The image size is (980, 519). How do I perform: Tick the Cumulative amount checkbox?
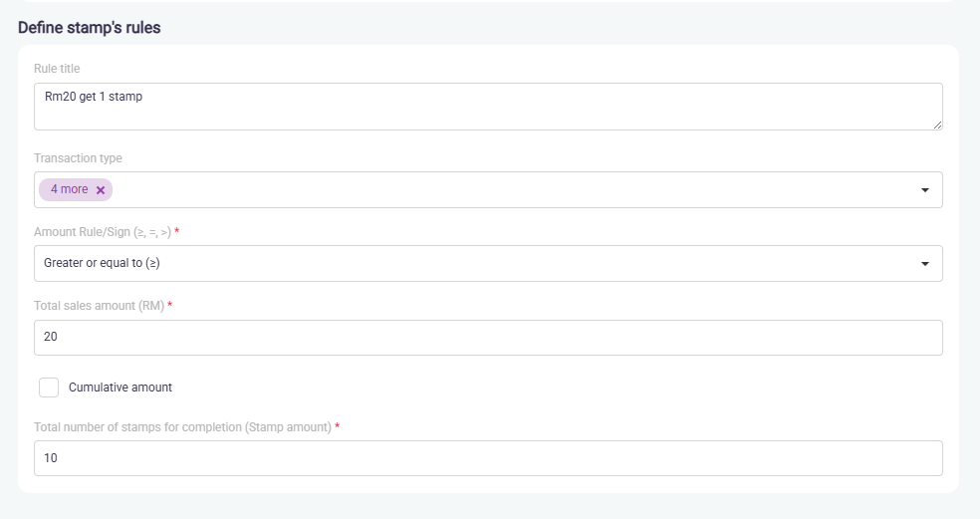[x=49, y=388]
